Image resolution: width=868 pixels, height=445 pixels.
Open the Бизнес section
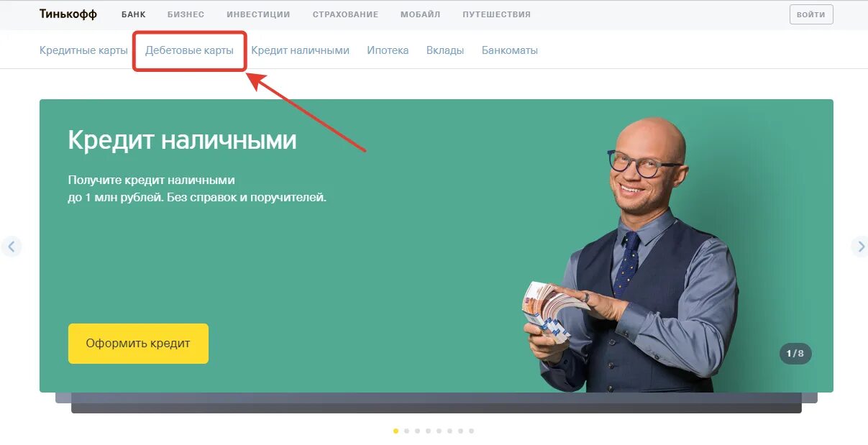[x=186, y=14]
